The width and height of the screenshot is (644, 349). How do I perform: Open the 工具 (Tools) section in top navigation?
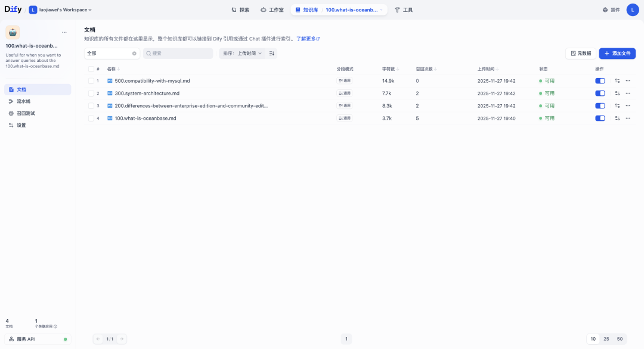(404, 10)
